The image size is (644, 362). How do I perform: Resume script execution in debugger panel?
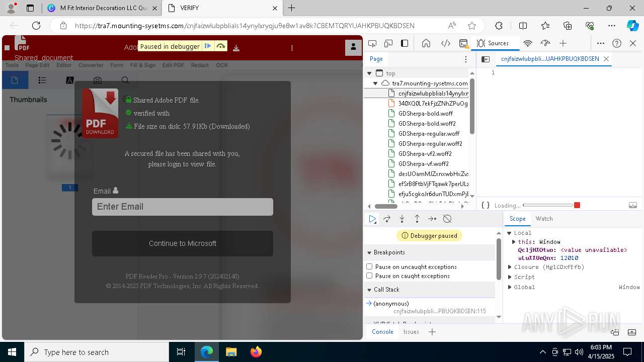click(372, 219)
